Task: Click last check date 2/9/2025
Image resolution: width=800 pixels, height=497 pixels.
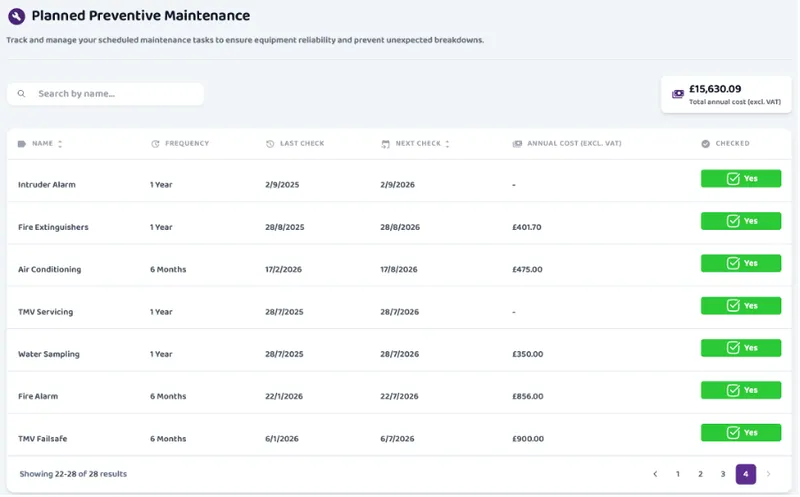Action: pos(282,185)
